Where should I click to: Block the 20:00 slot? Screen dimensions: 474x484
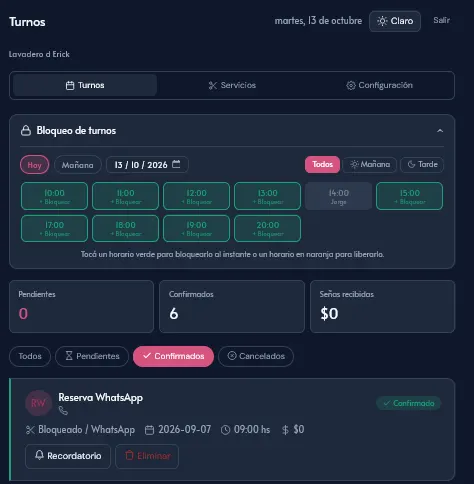pos(267,228)
